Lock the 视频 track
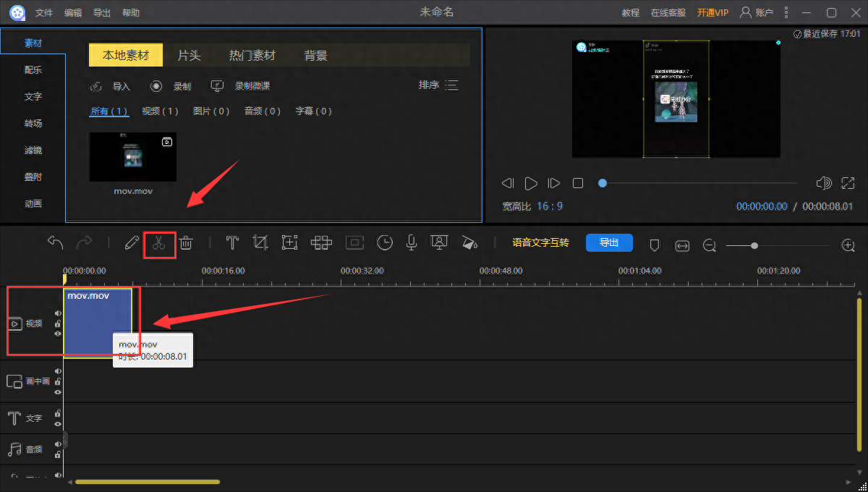This screenshot has width=868, height=492. tap(58, 323)
